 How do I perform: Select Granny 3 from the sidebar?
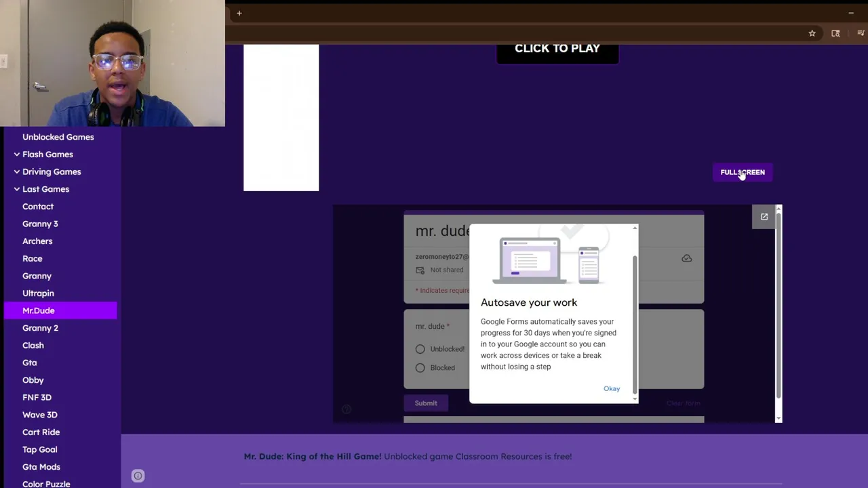pyautogui.click(x=40, y=224)
